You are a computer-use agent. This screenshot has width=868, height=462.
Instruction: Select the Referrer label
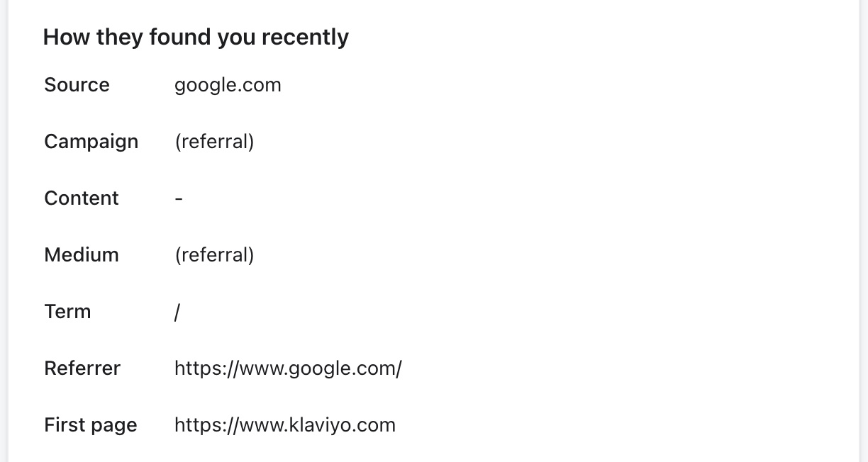[82, 368]
